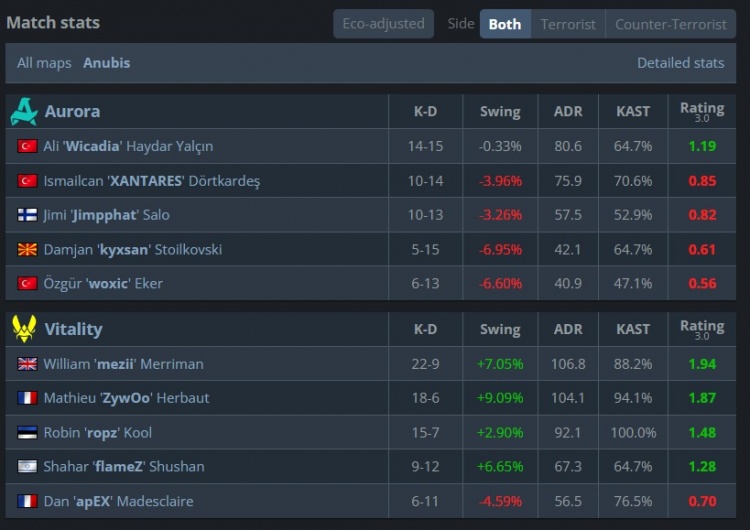
Task: Click kyxsan's 0.61 rating value
Action: click(x=702, y=249)
